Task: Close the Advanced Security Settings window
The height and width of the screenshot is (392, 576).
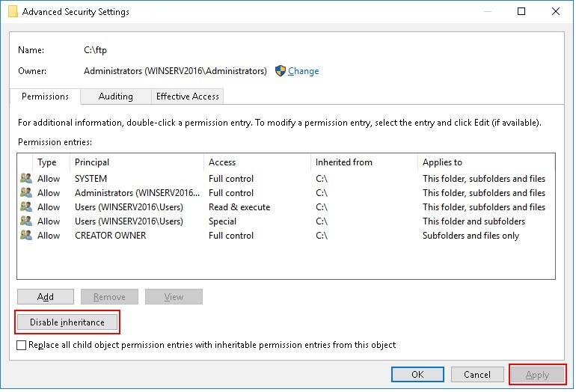Action: [x=555, y=11]
